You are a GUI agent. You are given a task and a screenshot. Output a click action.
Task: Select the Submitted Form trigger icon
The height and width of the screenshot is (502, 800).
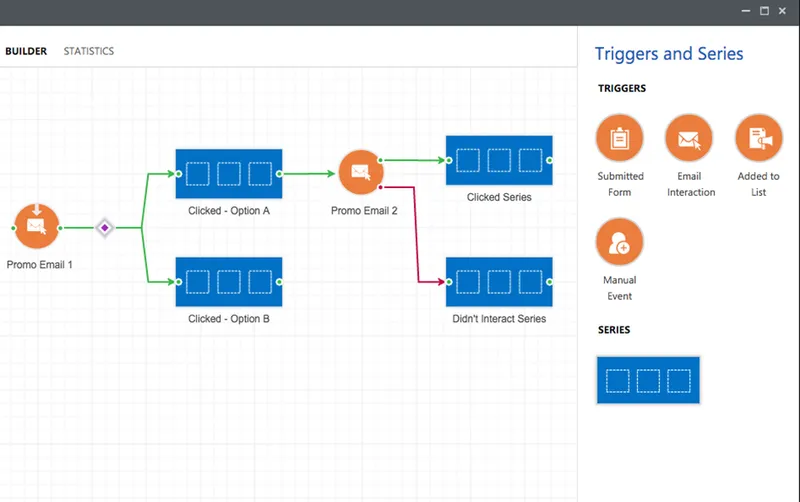point(619,138)
